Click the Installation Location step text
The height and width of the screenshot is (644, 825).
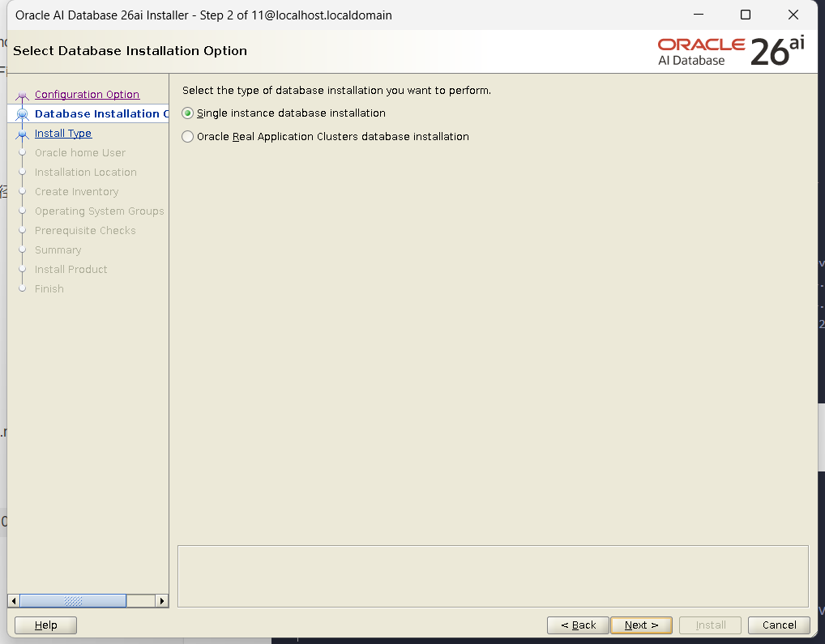click(86, 173)
